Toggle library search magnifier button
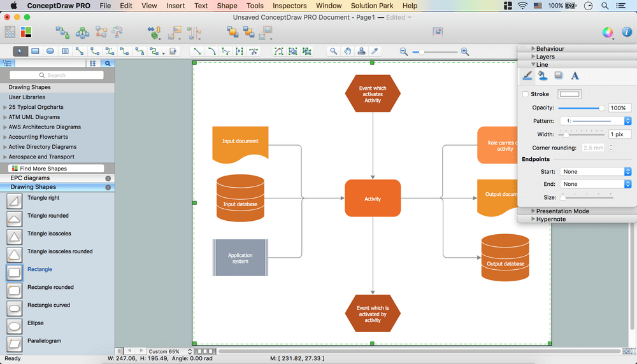The image size is (637, 364). click(x=108, y=64)
